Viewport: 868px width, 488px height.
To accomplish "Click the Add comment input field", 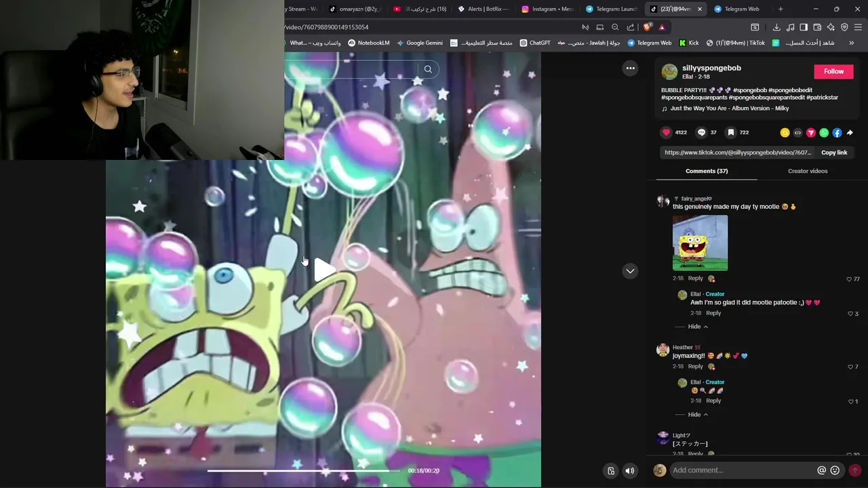I will pos(743,470).
